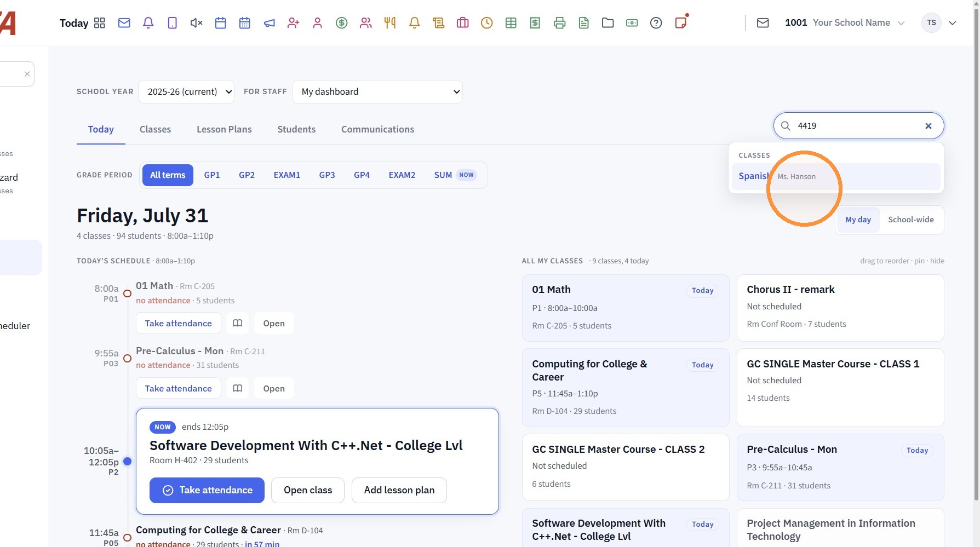Select SUM grade period marked NOW
The height and width of the screenshot is (547, 980).
455,175
